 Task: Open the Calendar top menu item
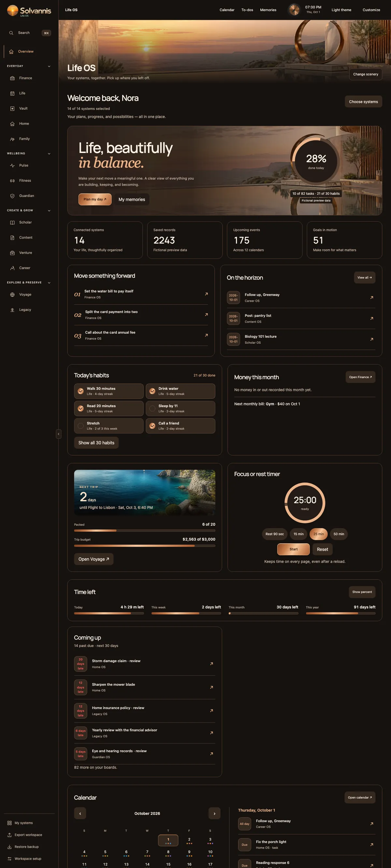[x=227, y=10]
